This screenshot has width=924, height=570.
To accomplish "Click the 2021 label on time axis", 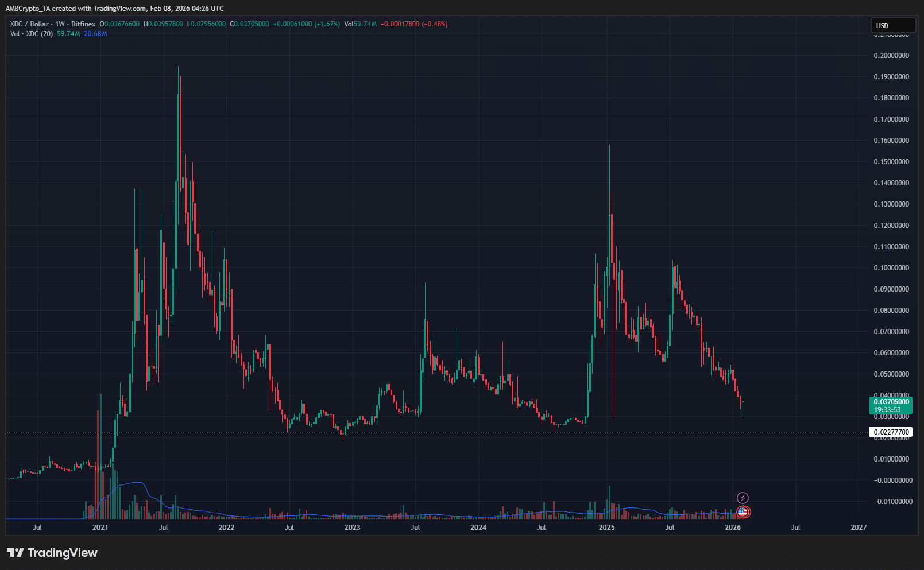I will [x=100, y=527].
